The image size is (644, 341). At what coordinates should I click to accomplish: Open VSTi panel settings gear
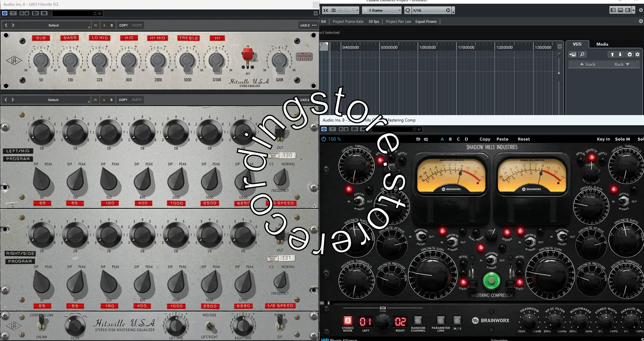click(637, 54)
